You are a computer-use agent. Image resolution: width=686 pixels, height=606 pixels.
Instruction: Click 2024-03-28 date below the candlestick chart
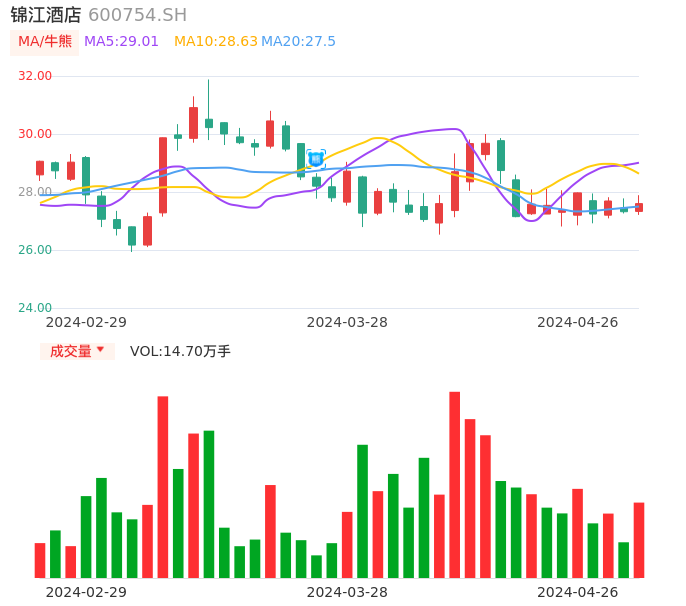pyautogui.click(x=347, y=322)
